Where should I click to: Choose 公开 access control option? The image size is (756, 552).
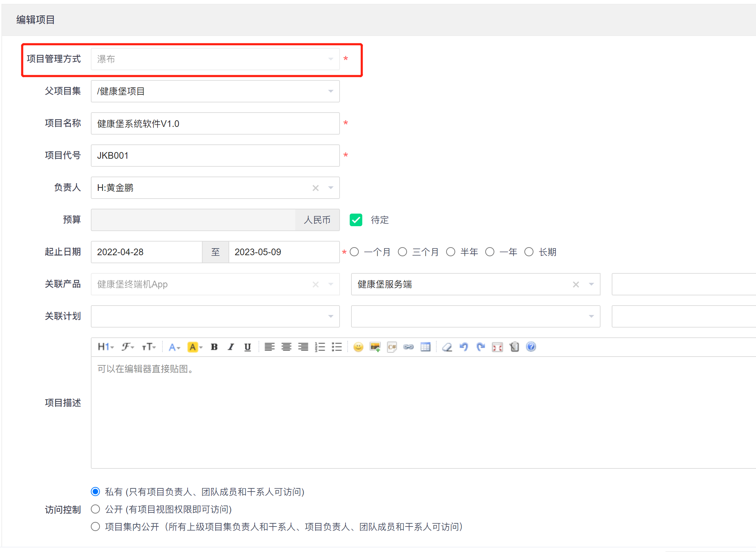[x=95, y=509]
